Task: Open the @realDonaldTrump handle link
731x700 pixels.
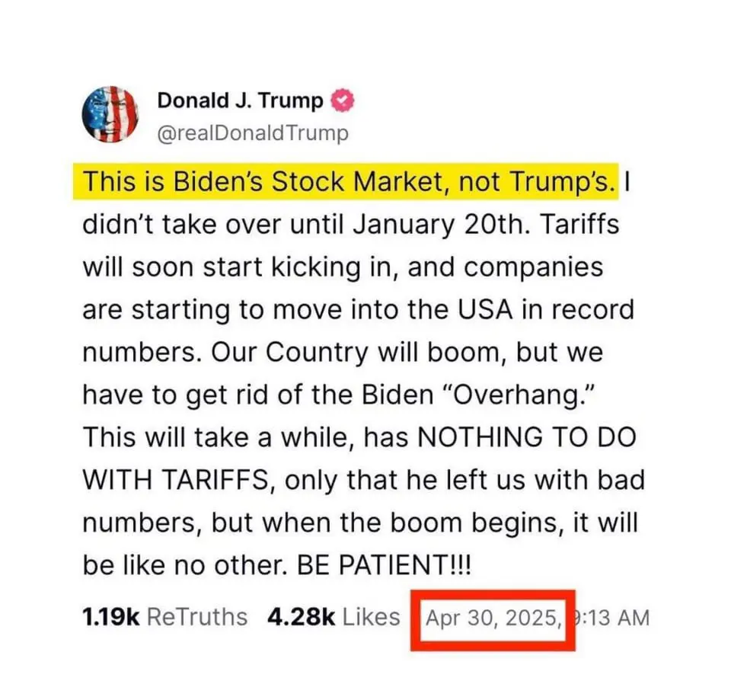Action: point(253,133)
